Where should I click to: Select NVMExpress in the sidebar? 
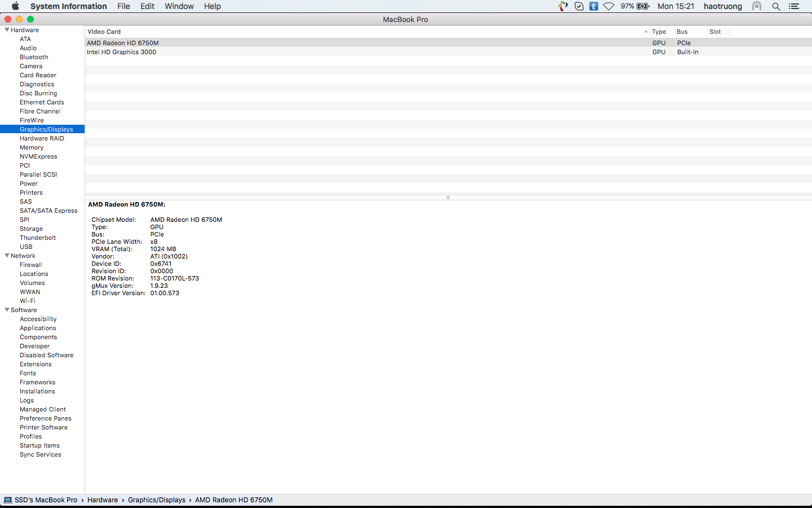click(x=38, y=156)
